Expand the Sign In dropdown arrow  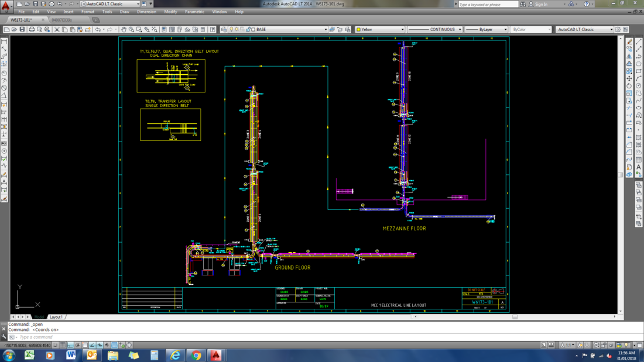pos(564,4)
